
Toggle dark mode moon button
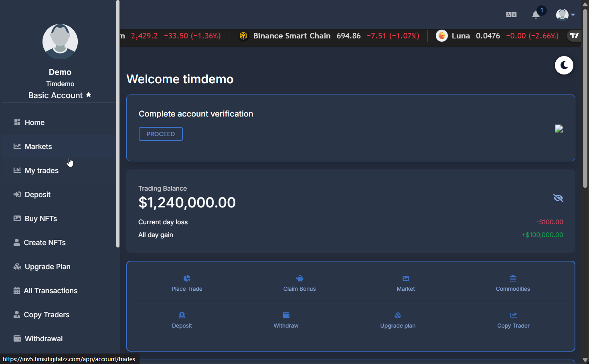564,65
